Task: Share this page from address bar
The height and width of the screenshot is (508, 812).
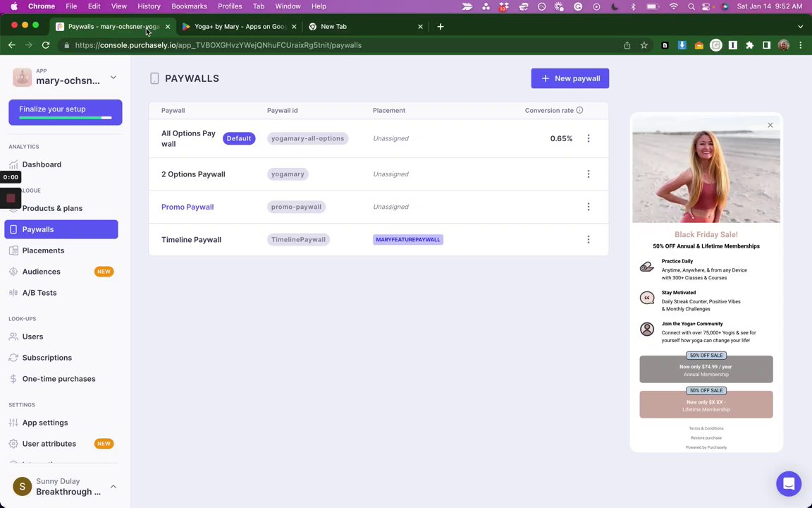Action: click(x=627, y=45)
